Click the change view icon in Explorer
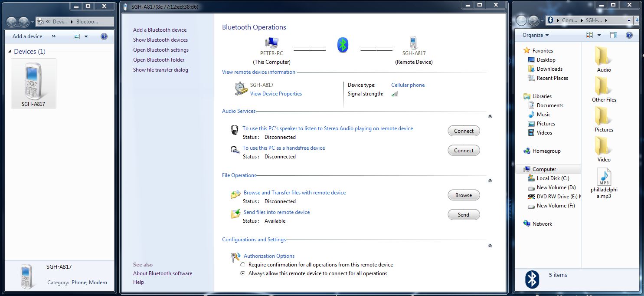Screen dimensions: 644x296 pyautogui.click(x=589, y=35)
